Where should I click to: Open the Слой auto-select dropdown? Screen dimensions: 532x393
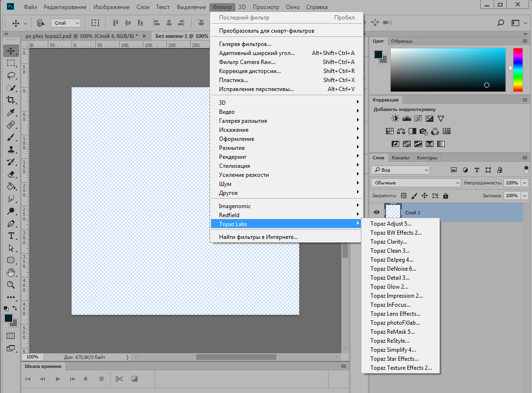coord(66,23)
